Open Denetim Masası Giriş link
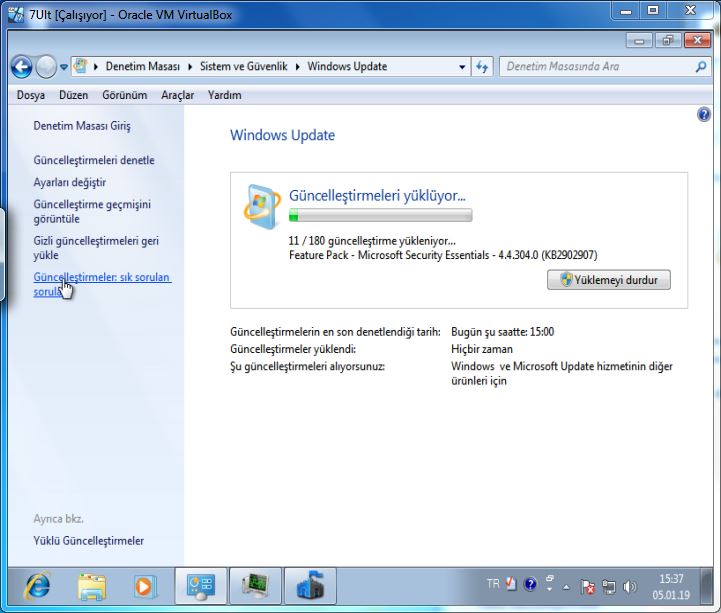This screenshot has width=721, height=613. pos(82,126)
